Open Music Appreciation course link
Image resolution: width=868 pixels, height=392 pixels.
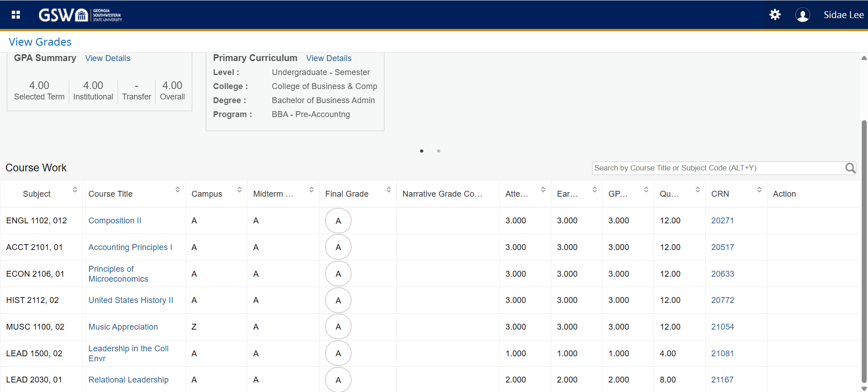(x=123, y=327)
